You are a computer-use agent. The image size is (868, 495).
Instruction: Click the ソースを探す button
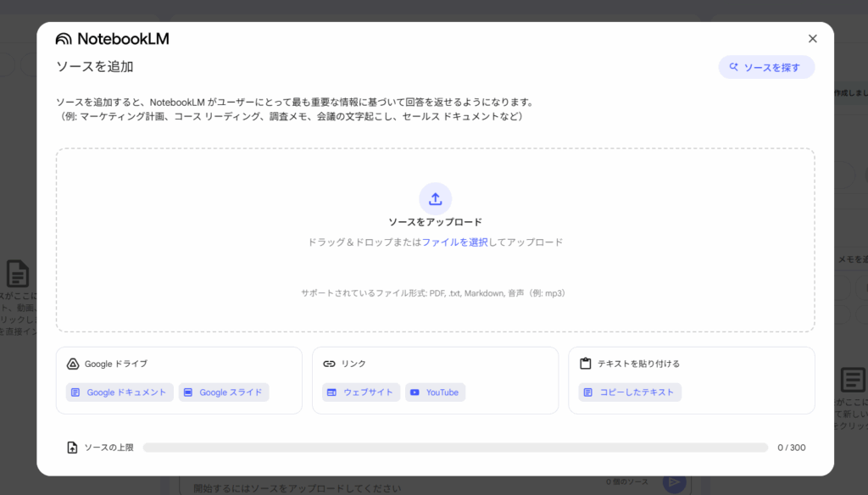pos(766,67)
